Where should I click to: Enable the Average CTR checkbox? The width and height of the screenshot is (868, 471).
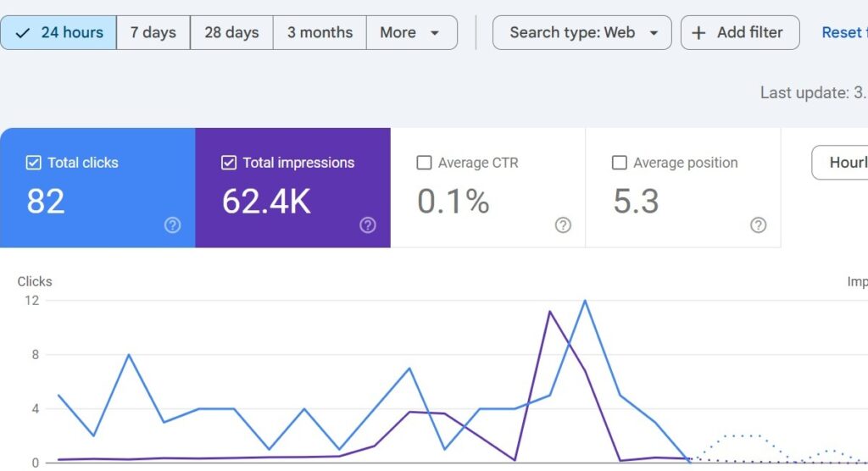[x=425, y=163]
